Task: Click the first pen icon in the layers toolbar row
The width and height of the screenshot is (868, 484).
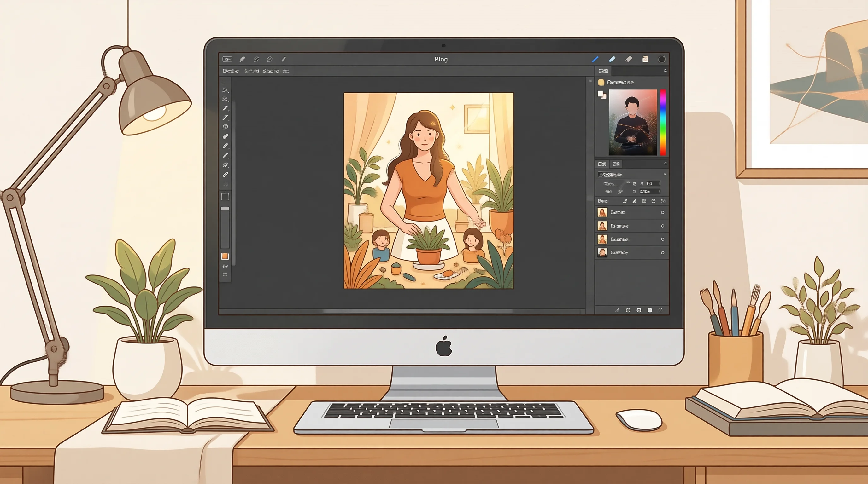Action: 625,201
